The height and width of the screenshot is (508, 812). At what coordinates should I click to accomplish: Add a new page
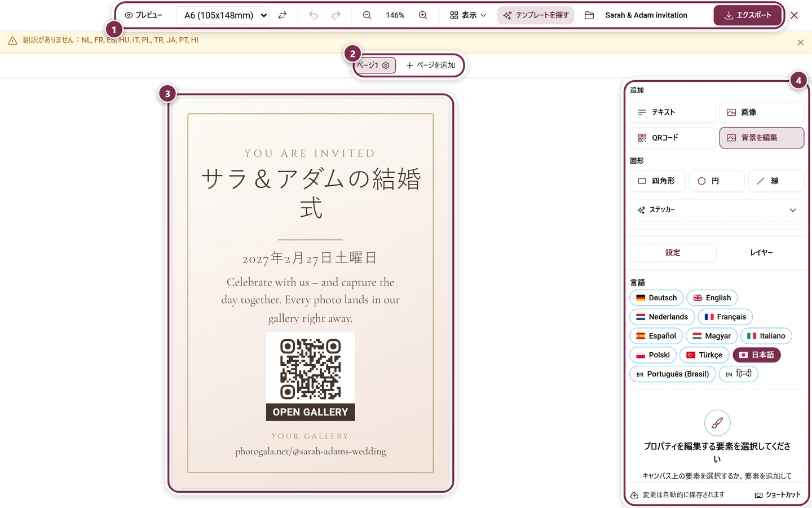click(x=431, y=65)
